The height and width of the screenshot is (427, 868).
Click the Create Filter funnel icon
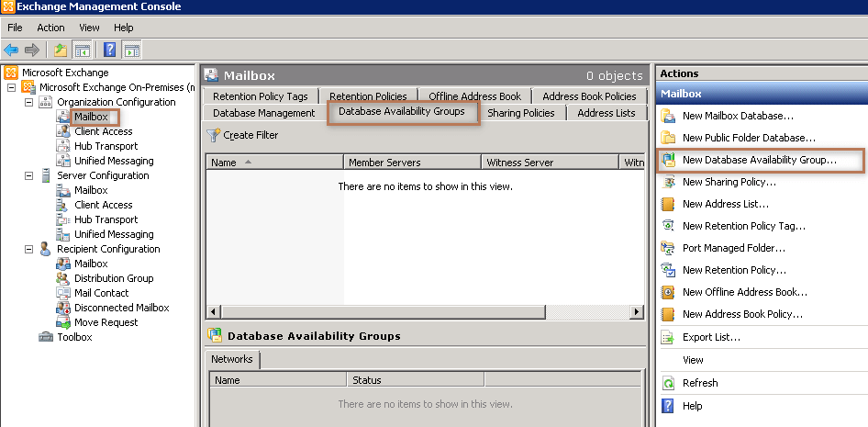(213, 135)
